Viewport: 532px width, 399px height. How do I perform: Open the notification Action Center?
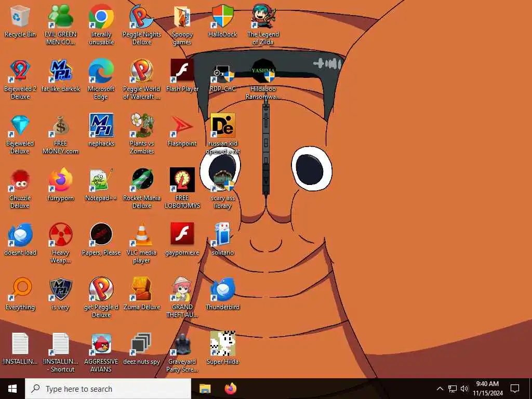(515, 389)
